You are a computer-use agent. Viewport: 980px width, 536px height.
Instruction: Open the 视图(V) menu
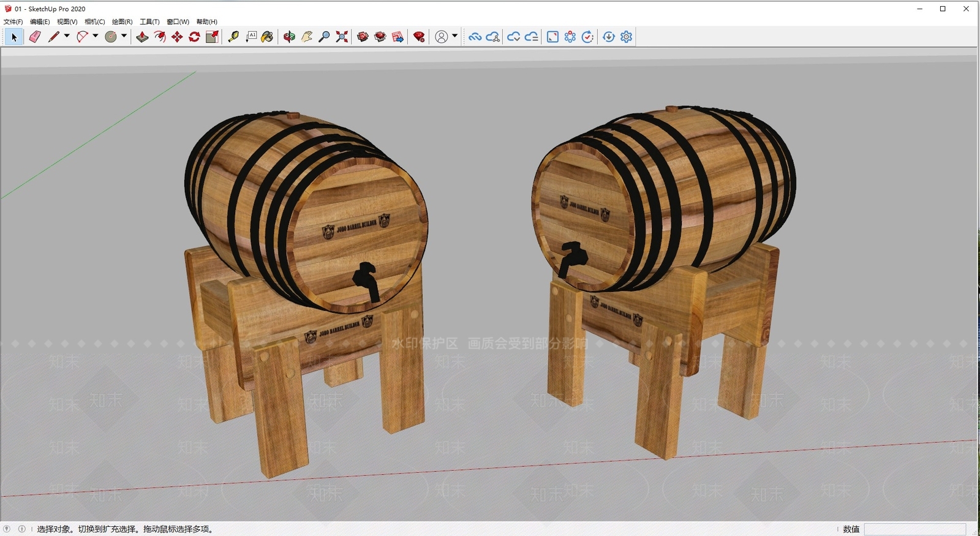coord(67,21)
